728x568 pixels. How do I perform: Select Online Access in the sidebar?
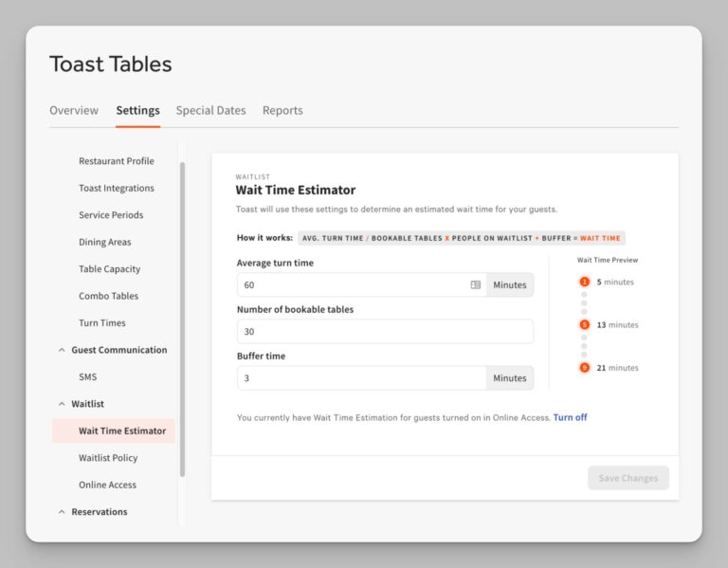[x=107, y=485]
